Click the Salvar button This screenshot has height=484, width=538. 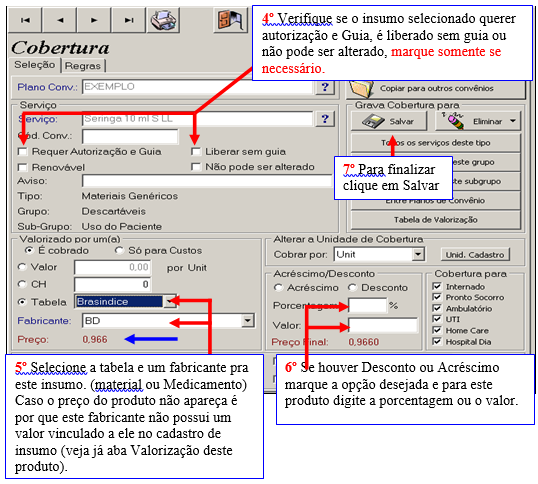389,121
